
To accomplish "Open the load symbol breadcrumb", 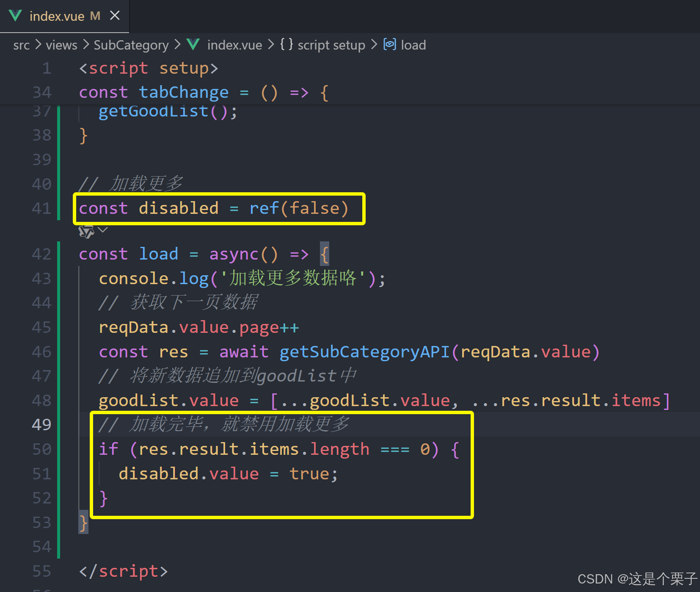I will point(413,45).
